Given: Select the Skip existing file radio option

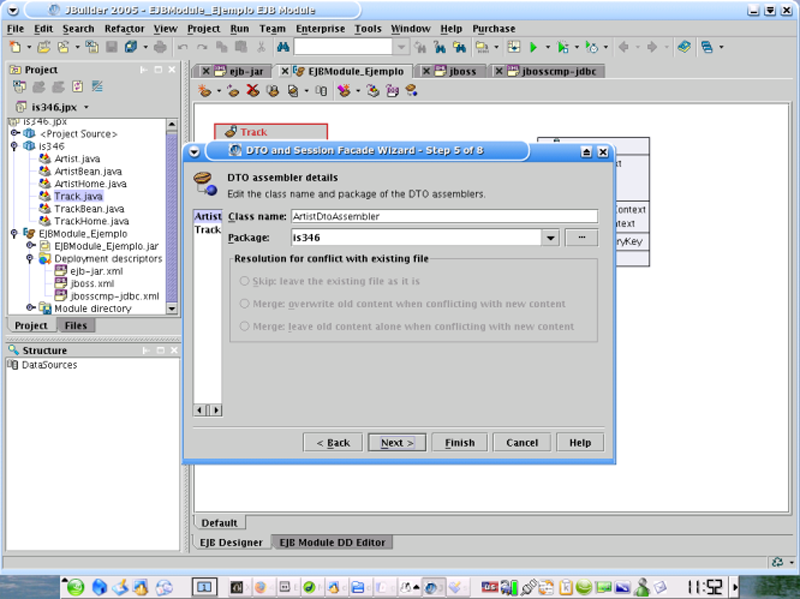Looking at the screenshot, I should 245,281.
